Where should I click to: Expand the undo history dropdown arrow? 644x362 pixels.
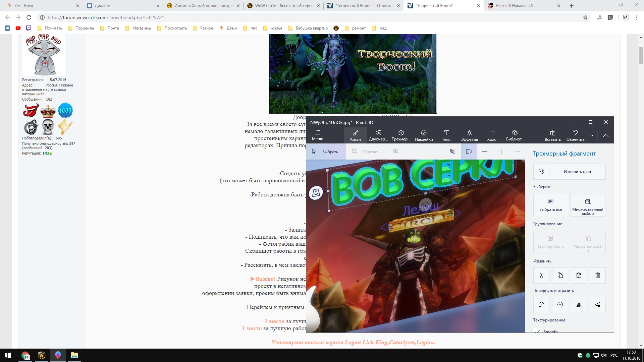[592, 135]
